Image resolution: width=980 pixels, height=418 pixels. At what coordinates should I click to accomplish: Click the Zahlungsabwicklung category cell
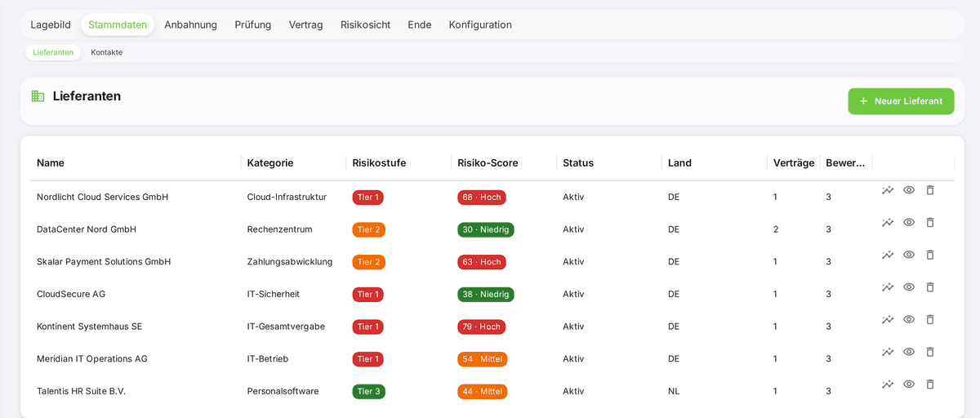click(x=290, y=262)
